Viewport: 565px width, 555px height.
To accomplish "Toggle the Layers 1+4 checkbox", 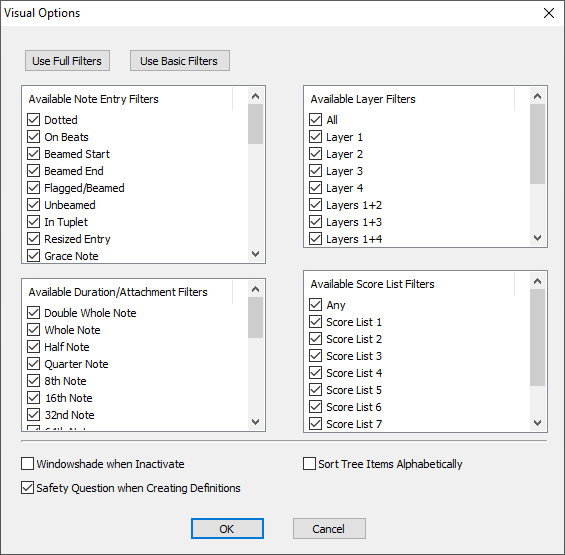I will coord(316,239).
